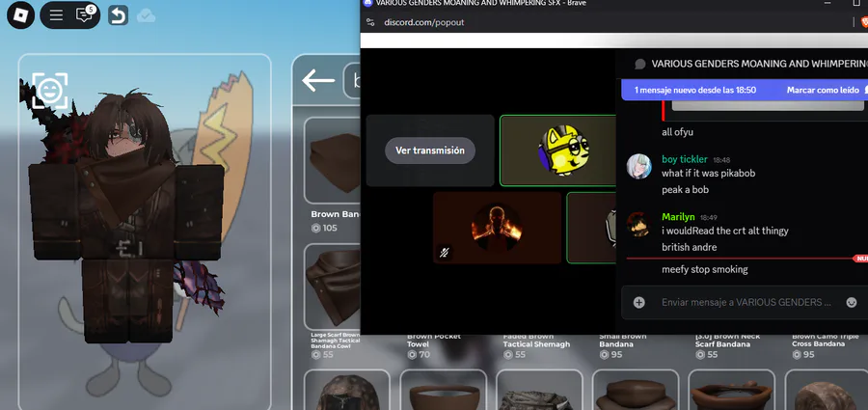Click the 'all ofyu' message

point(677,132)
